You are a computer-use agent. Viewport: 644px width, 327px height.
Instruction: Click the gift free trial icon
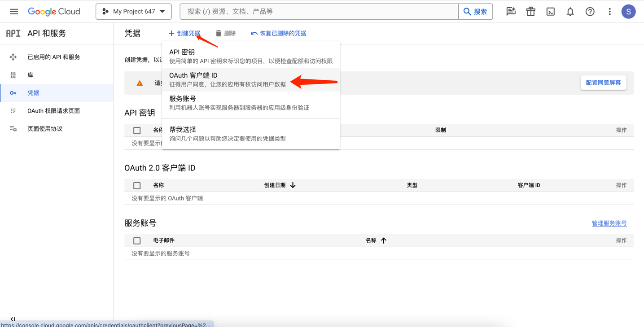tap(530, 12)
